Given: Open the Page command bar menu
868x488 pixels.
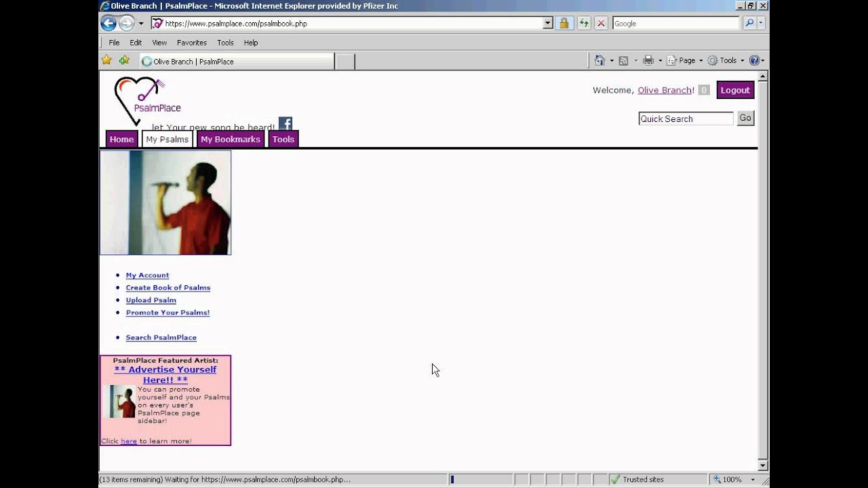Looking at the screenshot, I should [x=685, y=60].
